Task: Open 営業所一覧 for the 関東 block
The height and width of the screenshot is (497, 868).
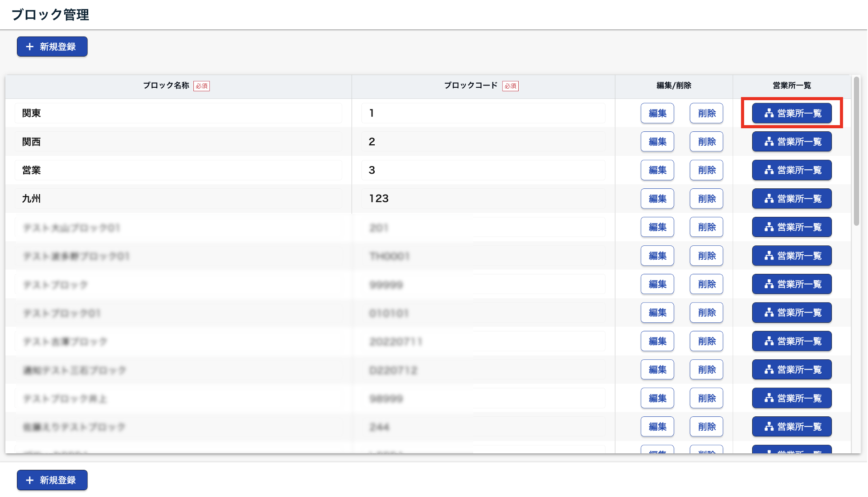Action: tap(792, 113)
